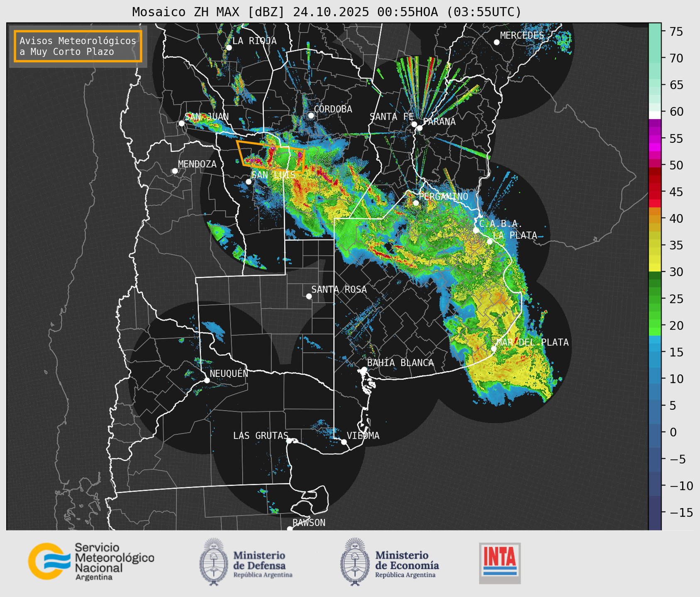Click the Mendoza city marker dot

pyautogui.click(x=175, y=171)
